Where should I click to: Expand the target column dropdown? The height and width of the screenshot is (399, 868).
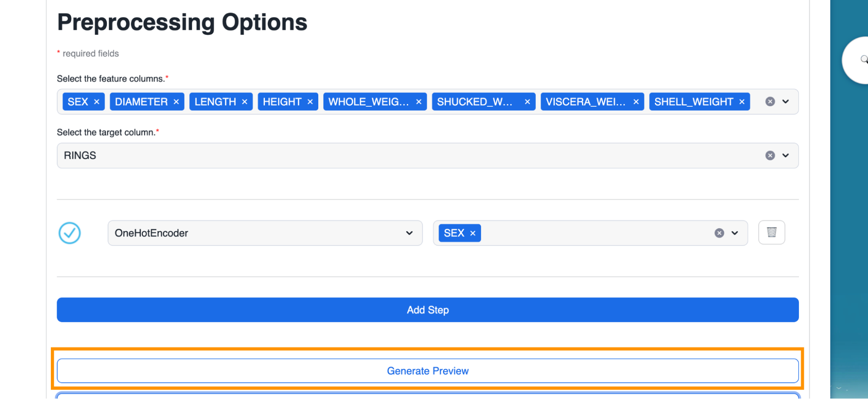(785, 156)
